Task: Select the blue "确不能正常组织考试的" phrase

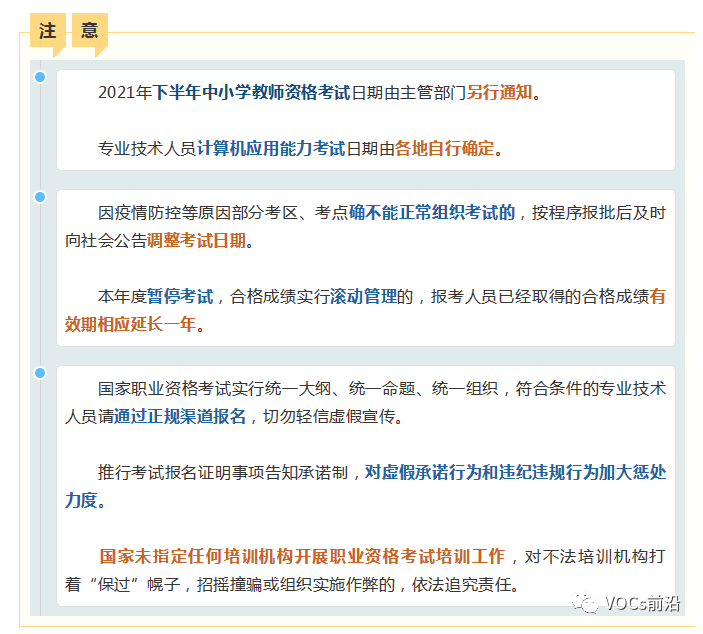Action: point(432,212)
